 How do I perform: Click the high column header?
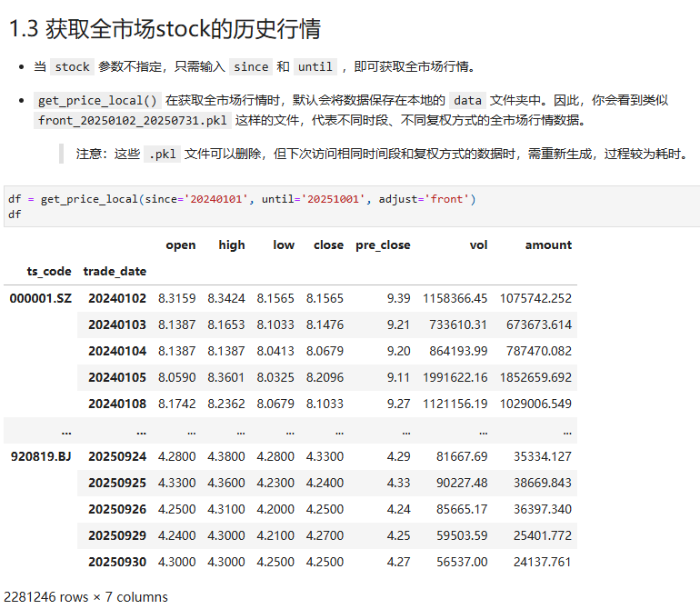[231, 245]
